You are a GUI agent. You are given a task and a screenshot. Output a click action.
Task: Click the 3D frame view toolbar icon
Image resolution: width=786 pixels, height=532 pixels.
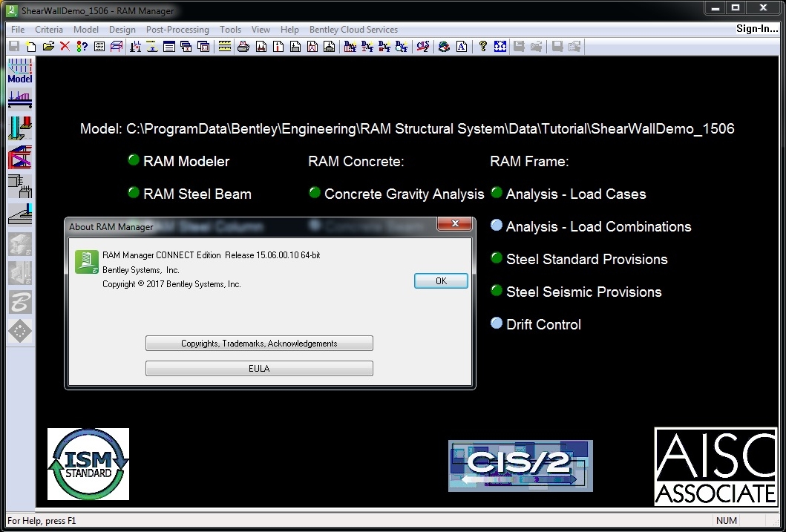pos(117,47)
